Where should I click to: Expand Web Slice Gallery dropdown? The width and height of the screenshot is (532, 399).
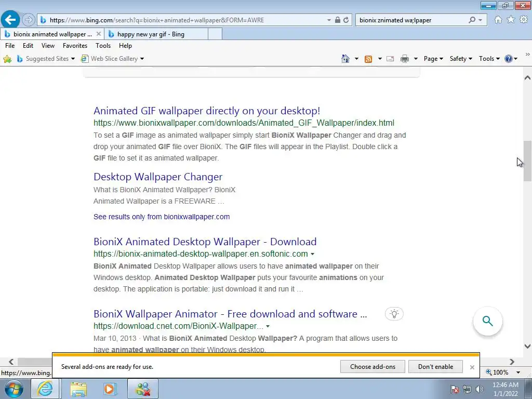[x=142, y=59]
